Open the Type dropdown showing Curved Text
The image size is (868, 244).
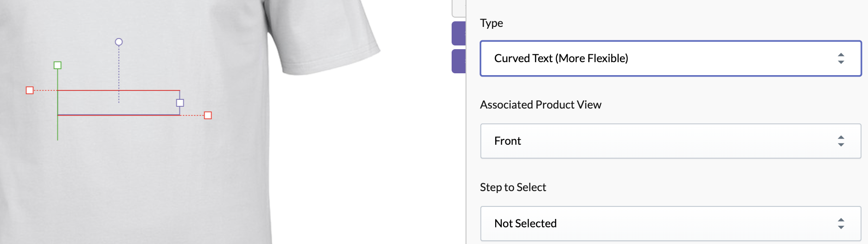coord(670,58)
